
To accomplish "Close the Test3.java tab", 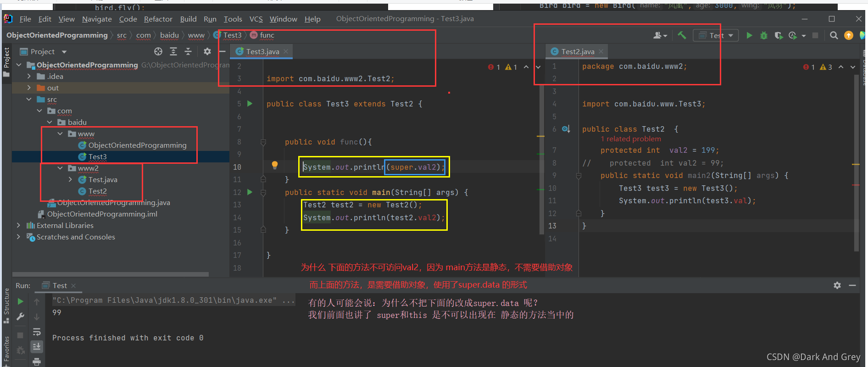I will pyautogui.click(x=286, y=51).
